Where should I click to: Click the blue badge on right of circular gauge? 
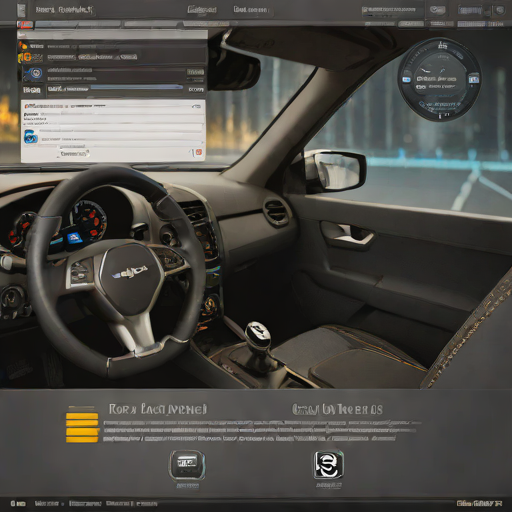click(x=474, y=79)
